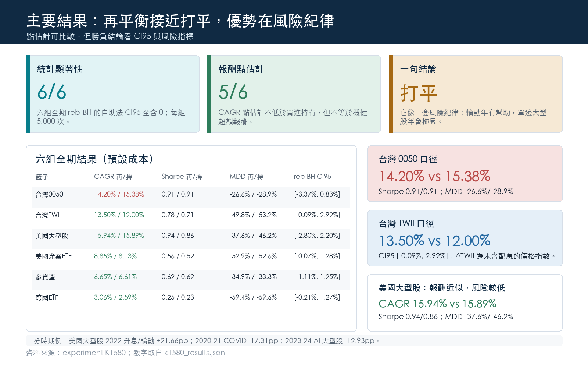Click the 分時期例 footnote bar

[x=294, y=340]
